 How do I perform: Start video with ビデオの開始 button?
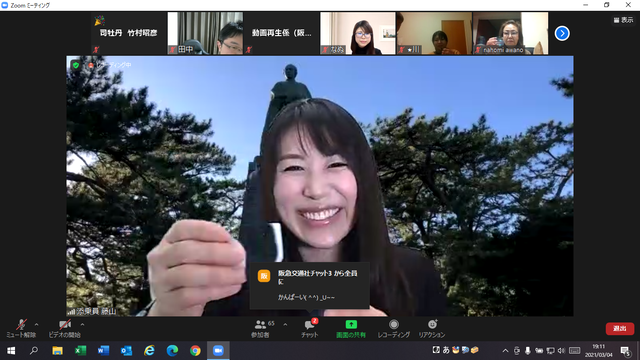pyautogui.click(x=64, y=329)
